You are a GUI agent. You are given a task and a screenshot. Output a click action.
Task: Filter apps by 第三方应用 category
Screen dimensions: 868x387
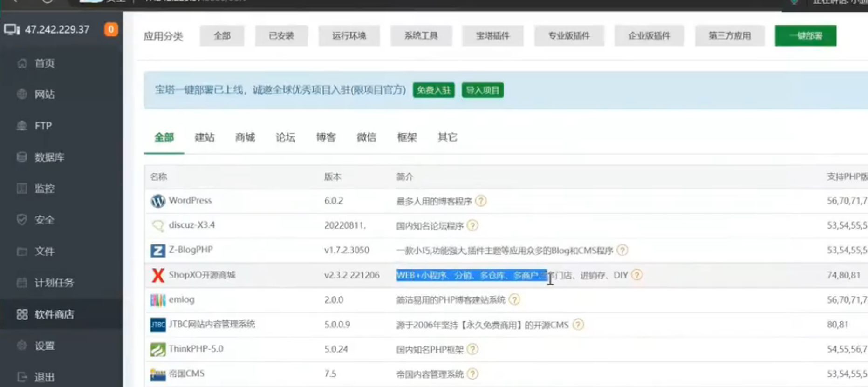tap(730, 36)
